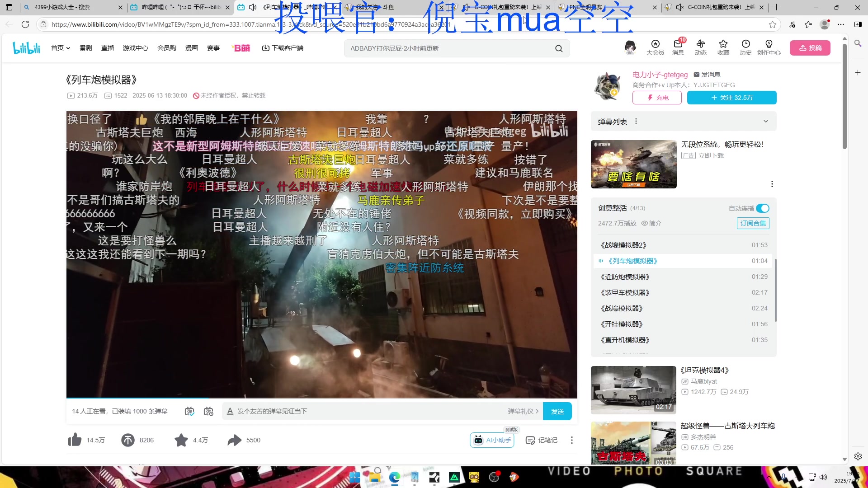The width and height of the screenshot is (868, 488).
Task: Open the 动态 feed icon
Action: pyautogui.click(x=700, y=47)
